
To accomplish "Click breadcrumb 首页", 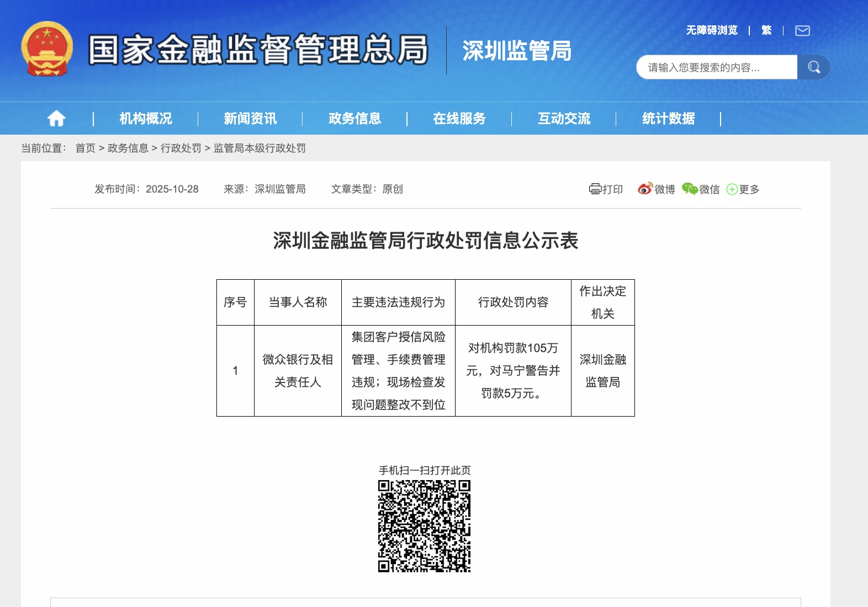I will click(86, 148).
